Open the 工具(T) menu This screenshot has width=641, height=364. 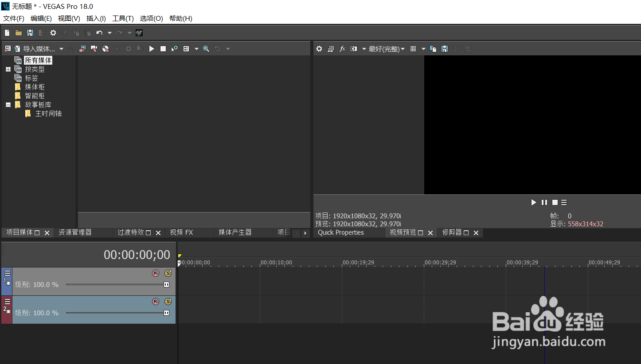pos(123,18)
